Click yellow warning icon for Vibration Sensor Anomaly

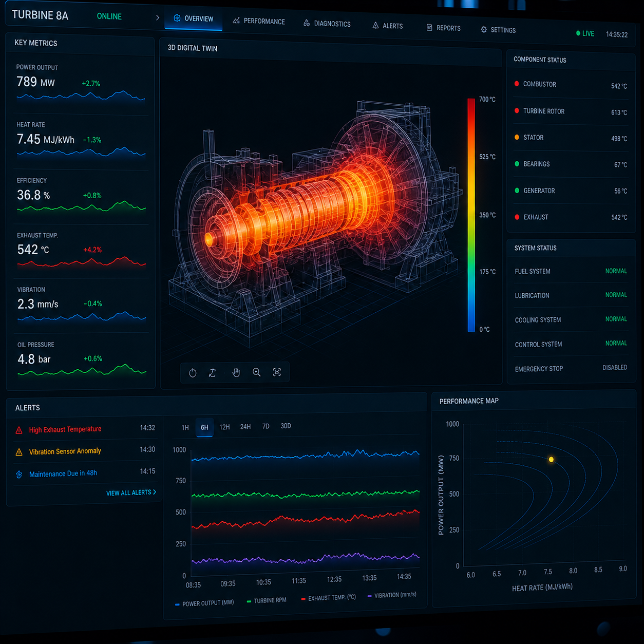(x=19, y=452)
